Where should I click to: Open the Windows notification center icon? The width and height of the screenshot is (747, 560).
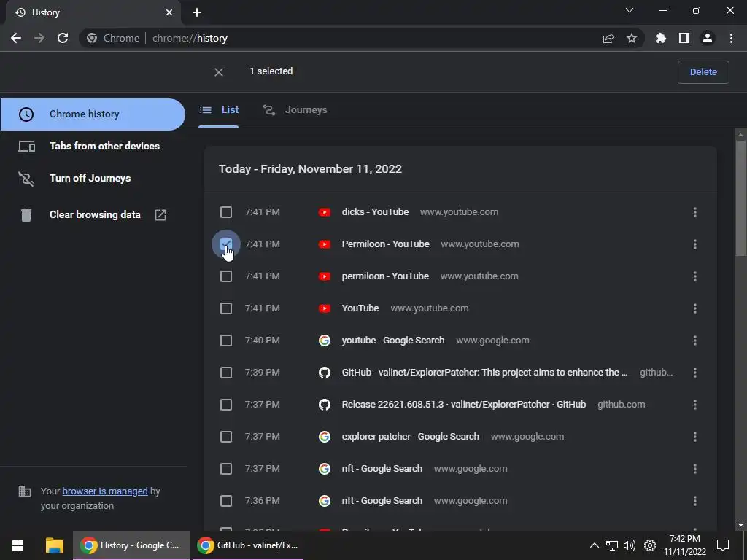pos(723,545)
